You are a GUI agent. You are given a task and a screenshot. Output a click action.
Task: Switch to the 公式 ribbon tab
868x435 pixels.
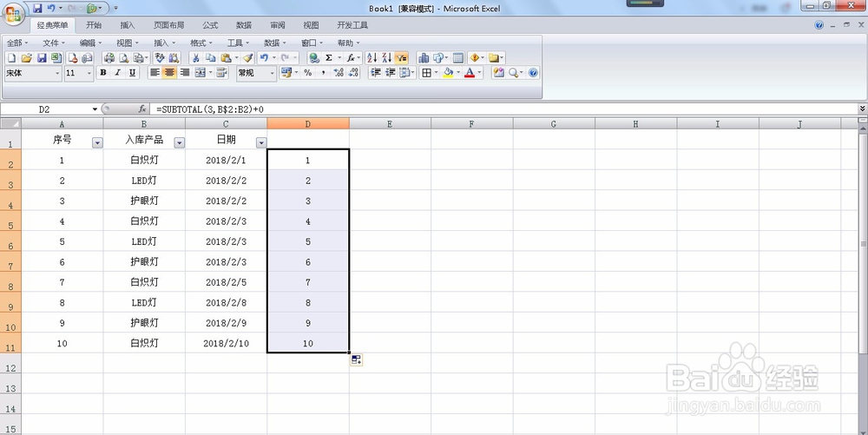[x=210, y=25]
